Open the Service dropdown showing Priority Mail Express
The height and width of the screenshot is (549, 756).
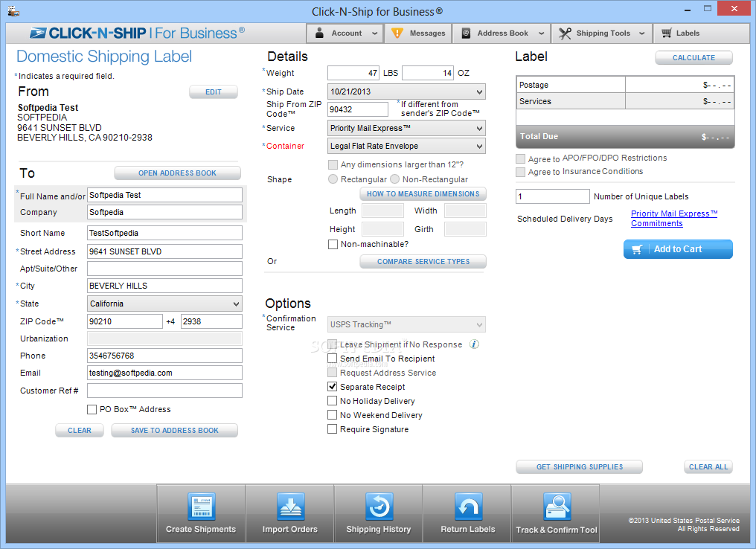(406, 128)
